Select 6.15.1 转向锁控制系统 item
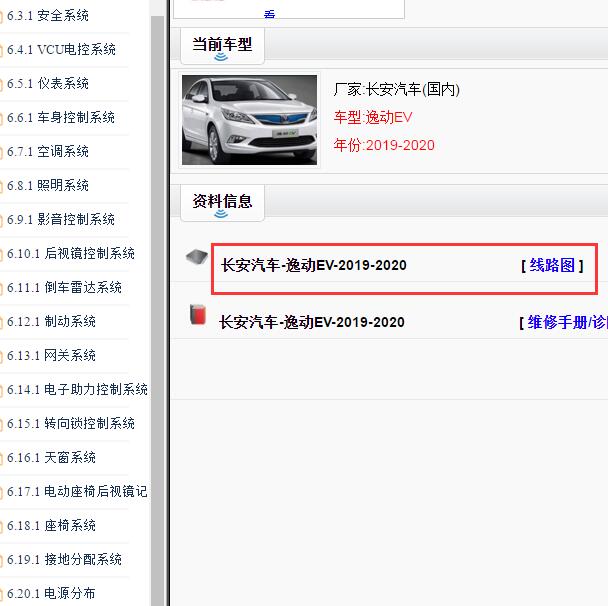608x606 pixels. (x=71, y=423)
